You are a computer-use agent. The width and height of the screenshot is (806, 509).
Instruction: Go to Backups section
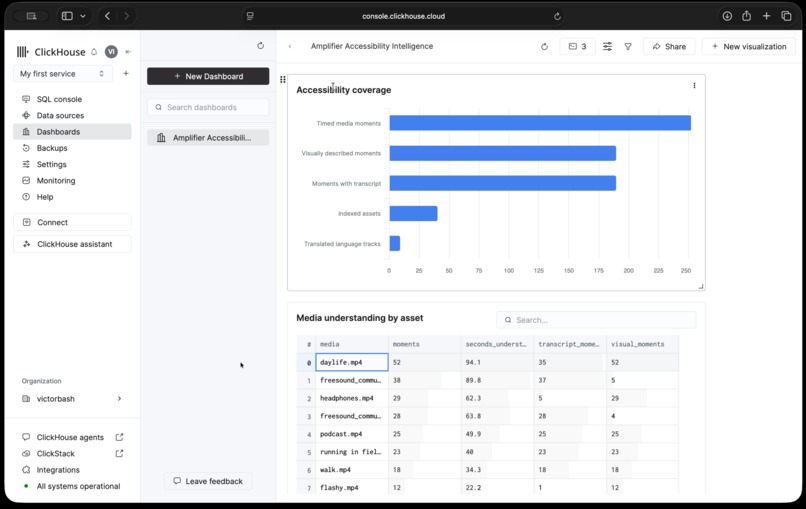pos(51,148)
